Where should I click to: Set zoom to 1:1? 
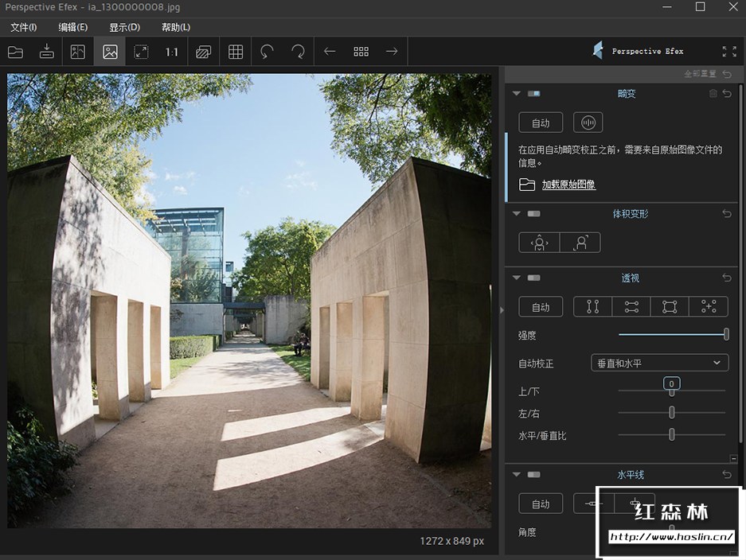(x=172, y=52)
